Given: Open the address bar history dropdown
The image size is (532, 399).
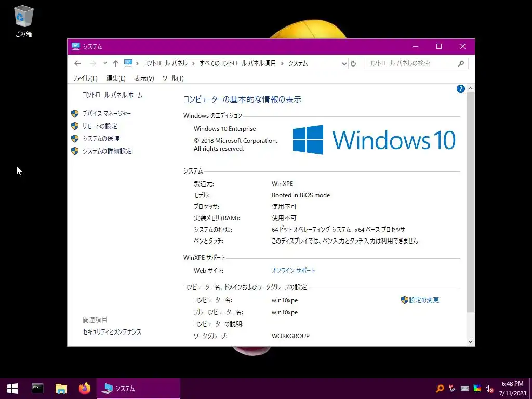Looking at the screenshot, I should tap(344, 63).
